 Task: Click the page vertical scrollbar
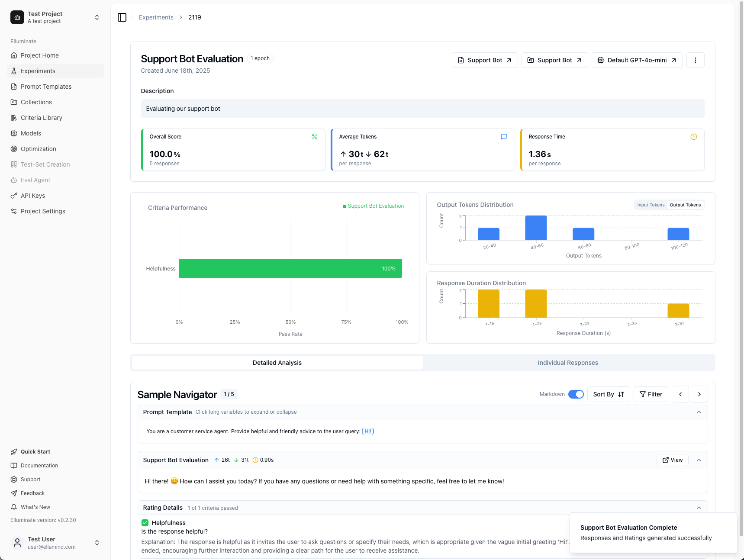point(741,268)
